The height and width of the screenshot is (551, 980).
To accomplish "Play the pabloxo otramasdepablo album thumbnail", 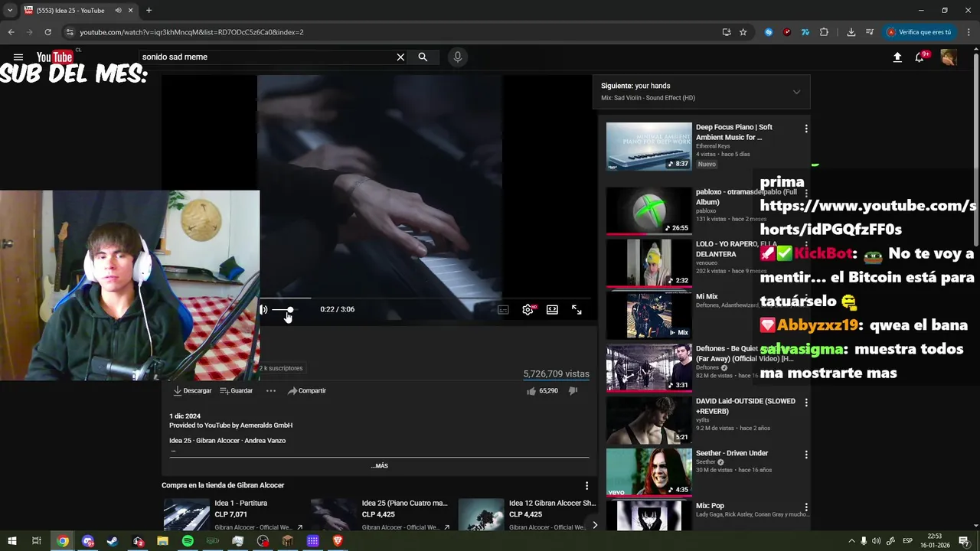I will coord(648,210).
